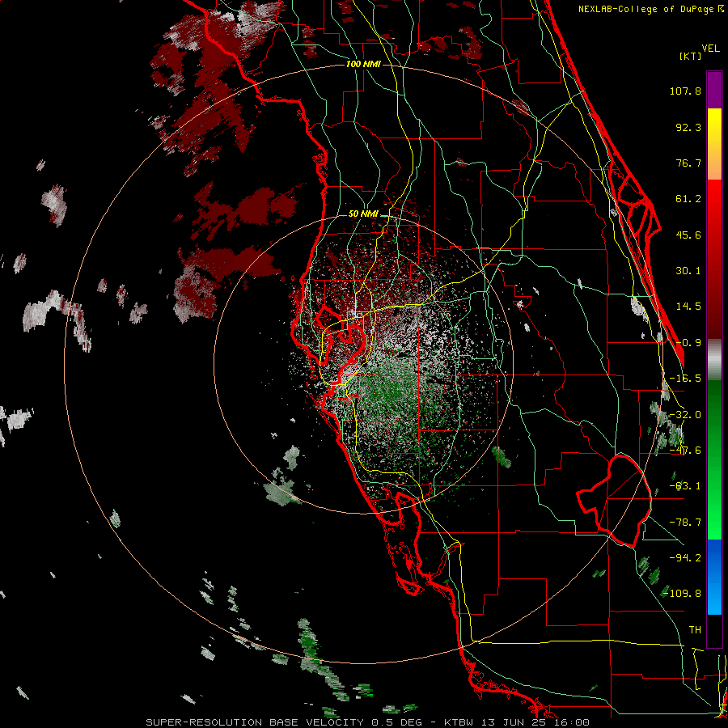The height and width of the screenshot is (728, 728).
Task: Click the 76.7 value on velocity scale
Action: [688, 163]
